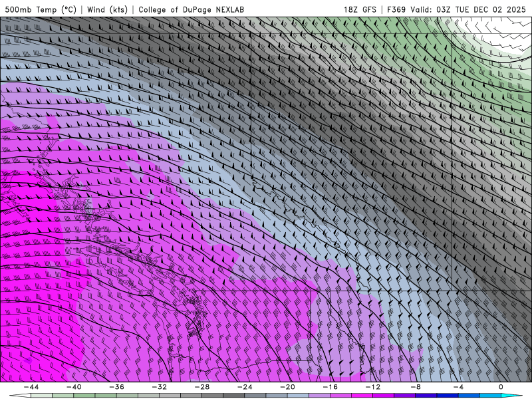Click the -20 color scale label

point(288,387)
